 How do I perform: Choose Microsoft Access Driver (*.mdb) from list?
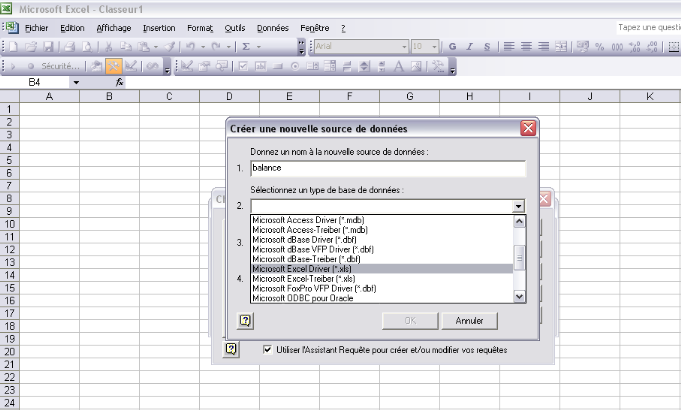[x=307, y=220]
